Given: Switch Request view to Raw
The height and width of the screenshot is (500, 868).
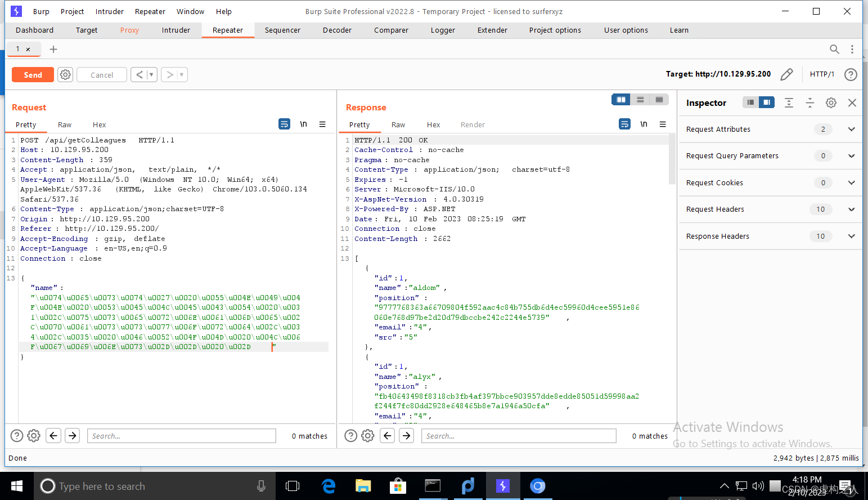Looking at the screenshot, I should click(x=65, y=125).
